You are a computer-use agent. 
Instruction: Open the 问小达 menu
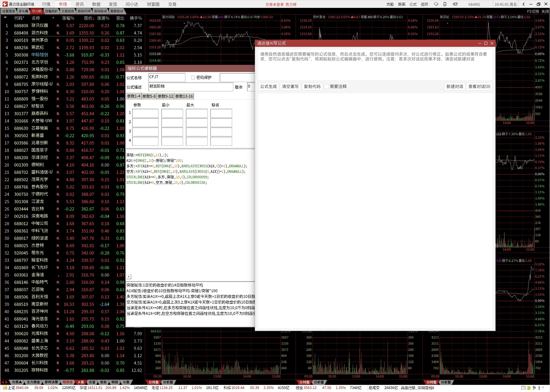pyautogui.click(x=132, y=4)
